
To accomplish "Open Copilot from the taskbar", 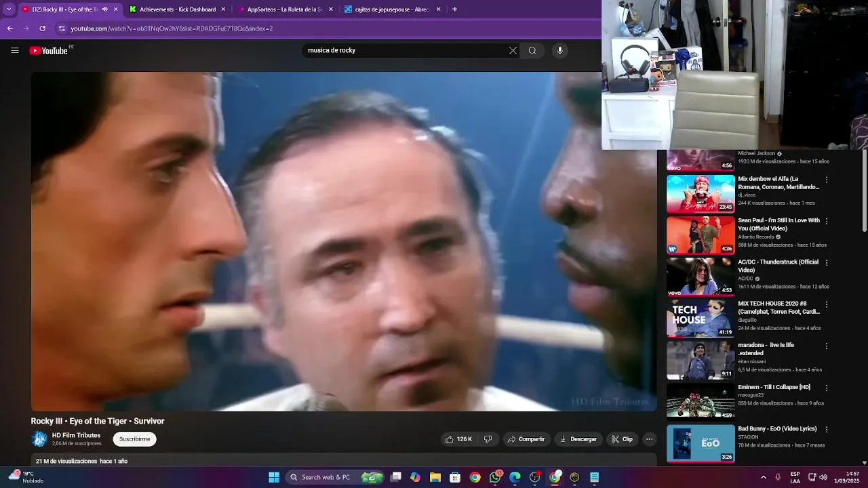I will click(416, 477).
